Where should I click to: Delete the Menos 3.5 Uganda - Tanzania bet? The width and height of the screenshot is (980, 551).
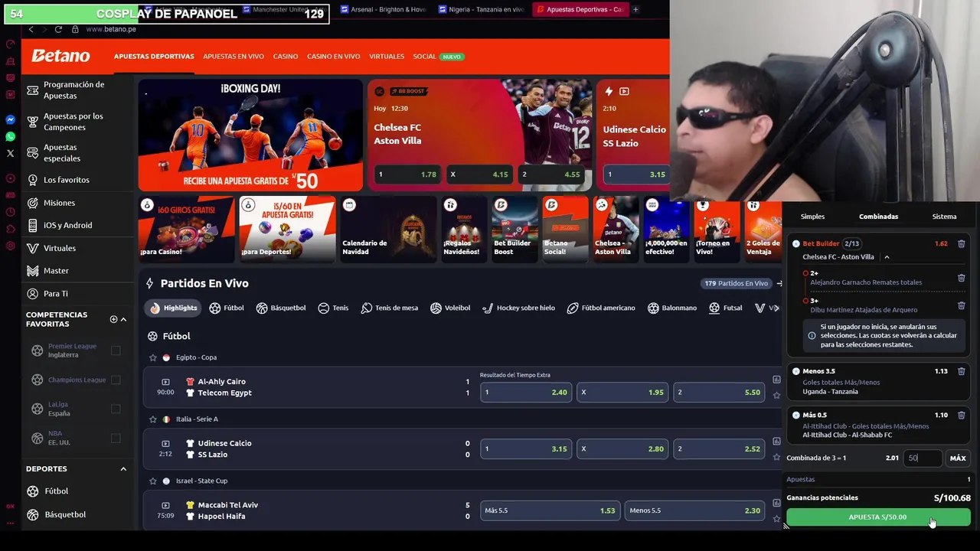click(x=961, y=371)
